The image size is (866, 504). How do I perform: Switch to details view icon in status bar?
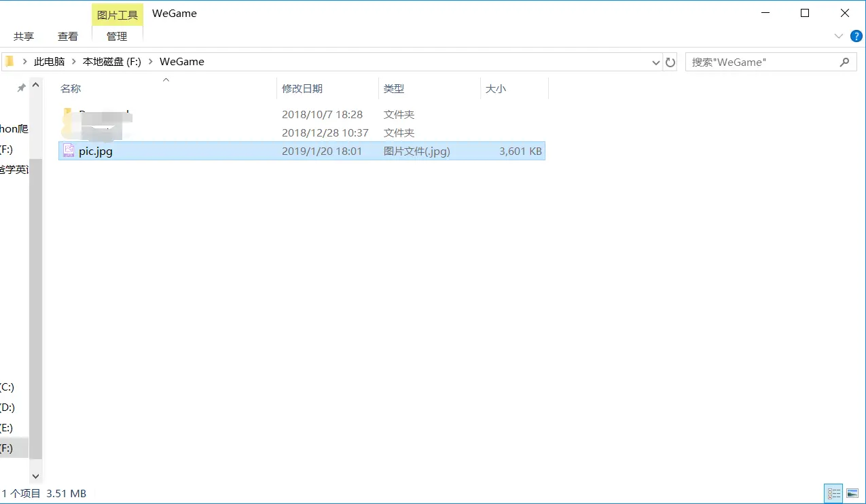[833, 493]
